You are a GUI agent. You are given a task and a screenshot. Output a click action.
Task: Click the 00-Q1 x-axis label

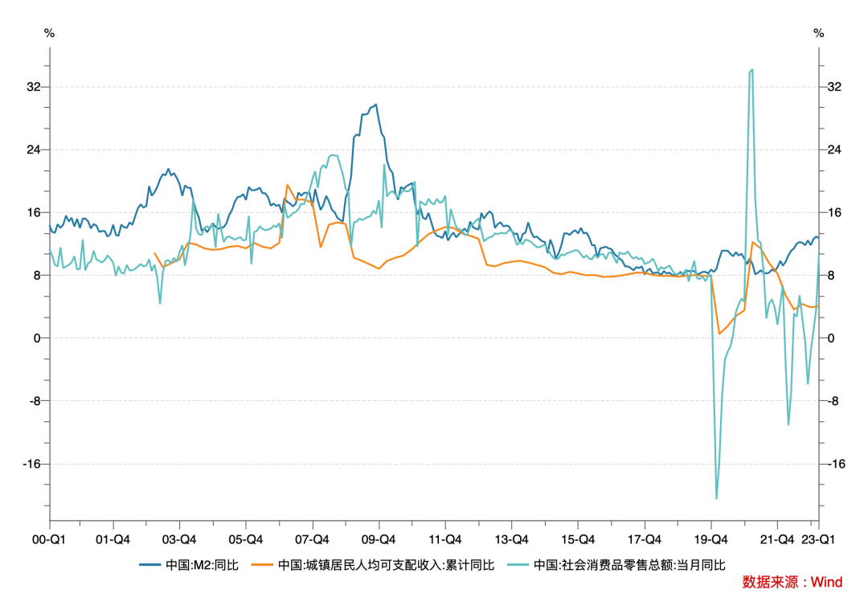point(50,539)
